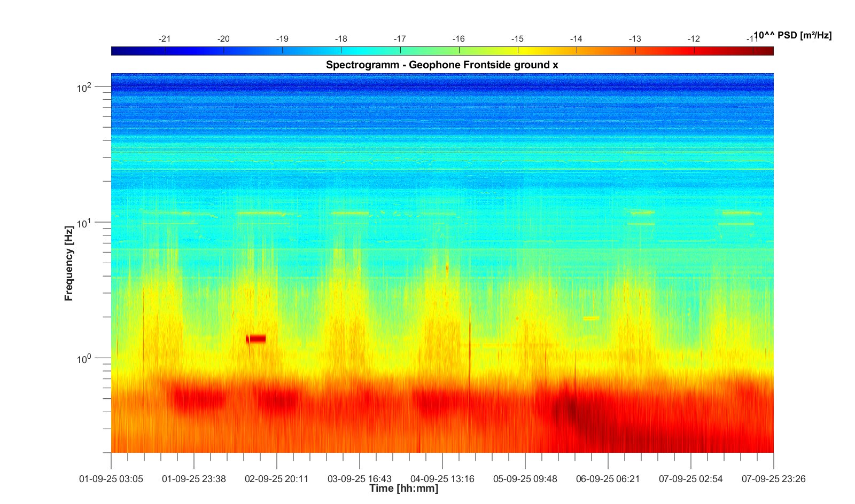Click the short yellow dash near 2 Hz
The image size is (855, 504).
pyautogui.click(x=591, y=318)
